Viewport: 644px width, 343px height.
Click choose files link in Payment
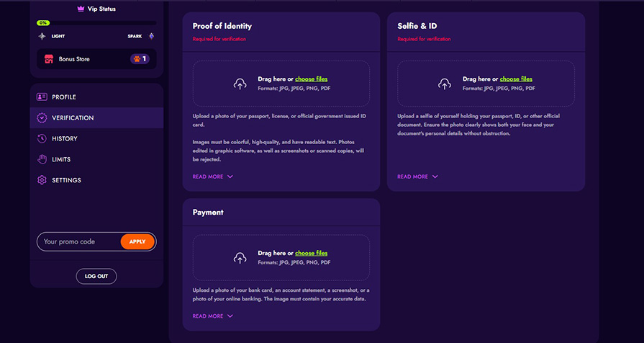(x=311, y=253)
